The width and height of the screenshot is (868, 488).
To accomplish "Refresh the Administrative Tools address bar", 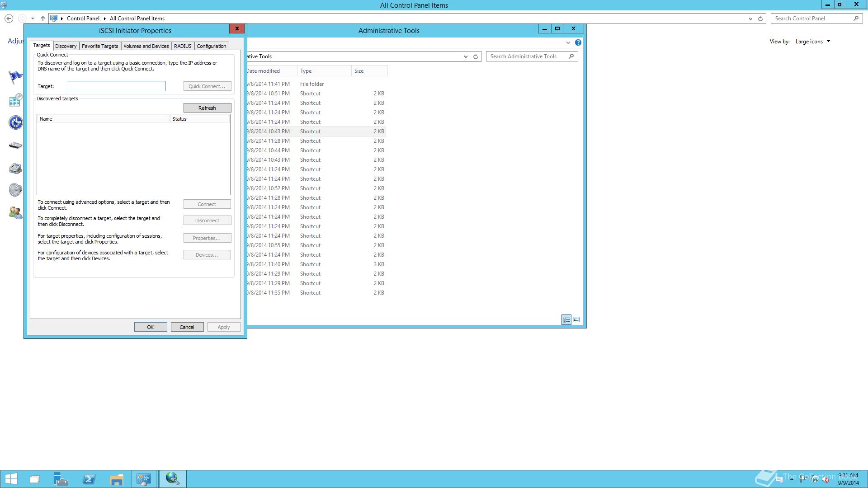I will tap(476, 56).
